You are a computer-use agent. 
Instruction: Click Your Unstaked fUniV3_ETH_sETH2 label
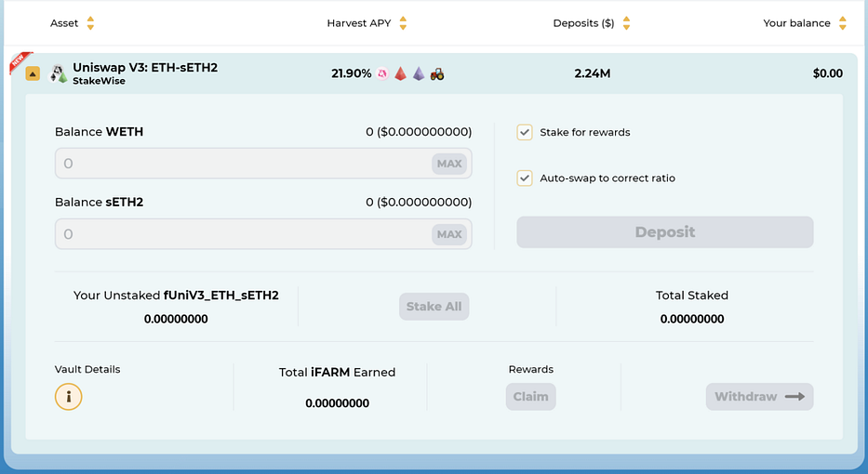(176, 296)
